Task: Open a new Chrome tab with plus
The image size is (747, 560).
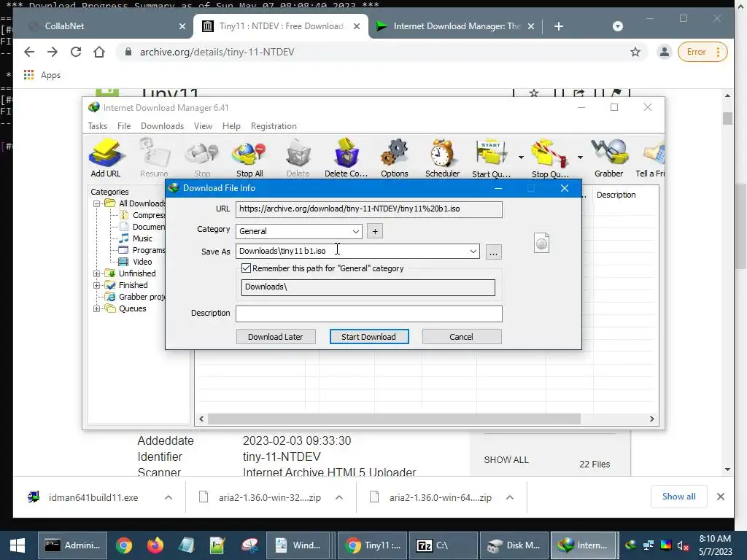Action: [559, 26]
